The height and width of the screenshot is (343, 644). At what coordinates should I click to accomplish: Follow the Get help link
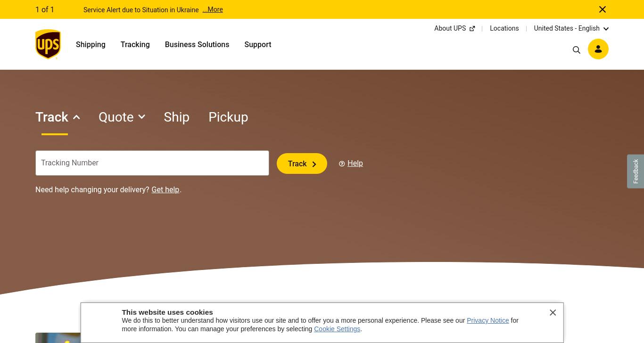(x=165, y=189)
